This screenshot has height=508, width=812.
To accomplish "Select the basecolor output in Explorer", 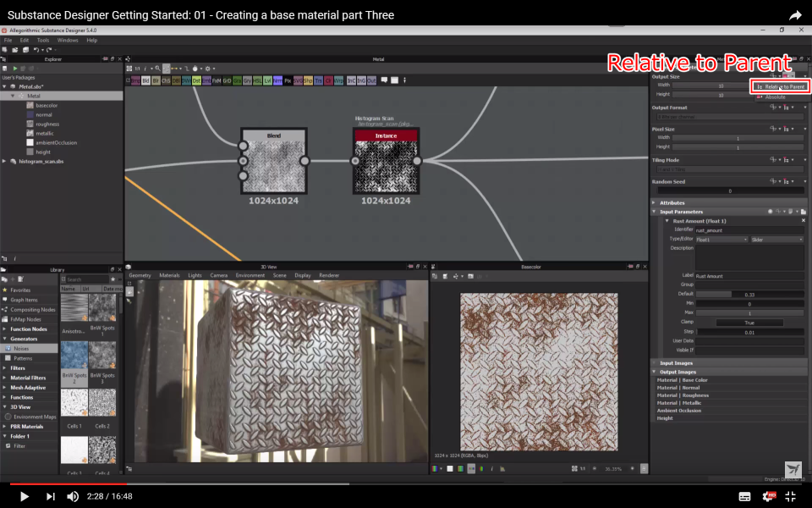I will pos(47,105).
